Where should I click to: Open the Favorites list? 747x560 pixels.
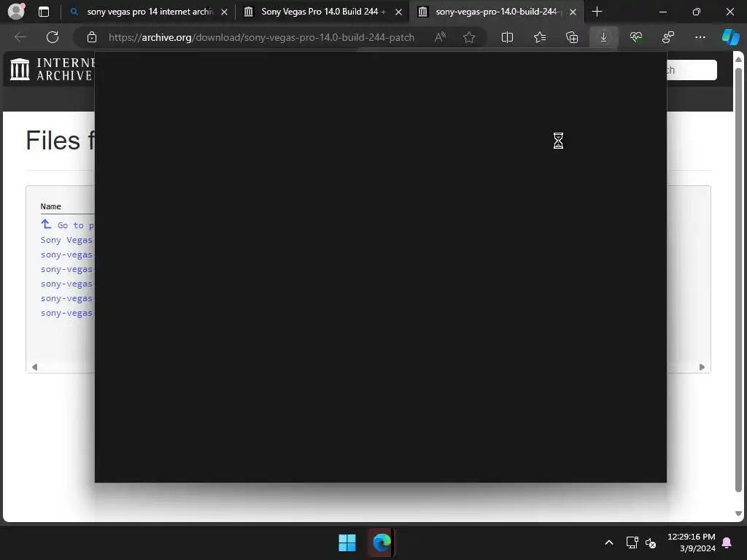tap(540, 37)
